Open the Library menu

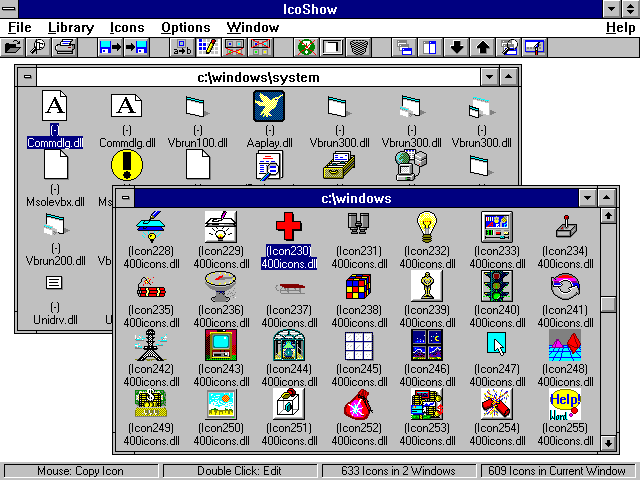pyautogui.click(x=70, y=27)
